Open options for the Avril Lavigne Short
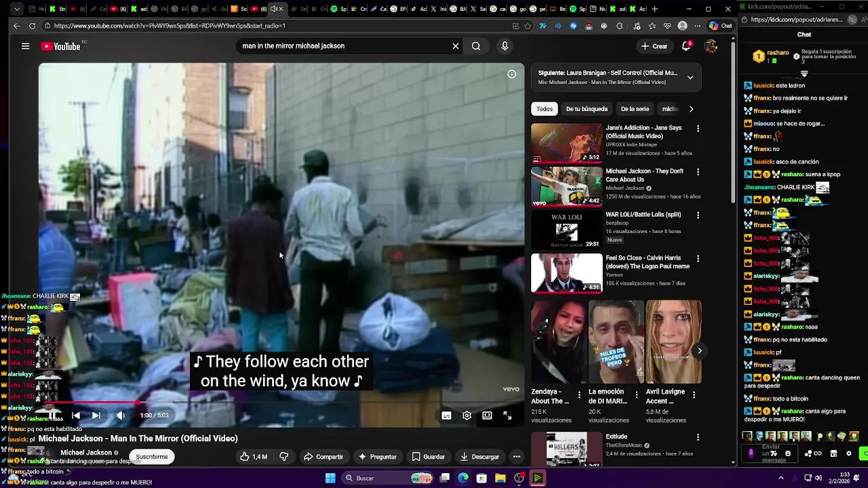The height and width of the screenshot is (488, 868). coord(694,394)
